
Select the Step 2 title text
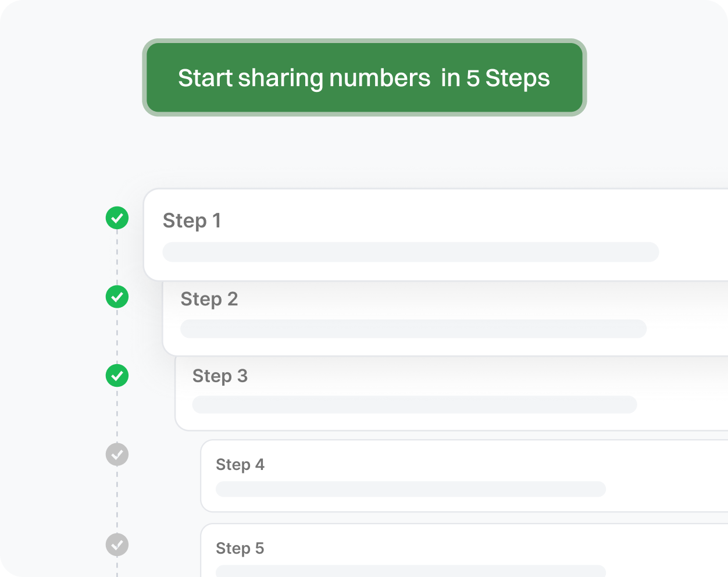tap(209, 299)
